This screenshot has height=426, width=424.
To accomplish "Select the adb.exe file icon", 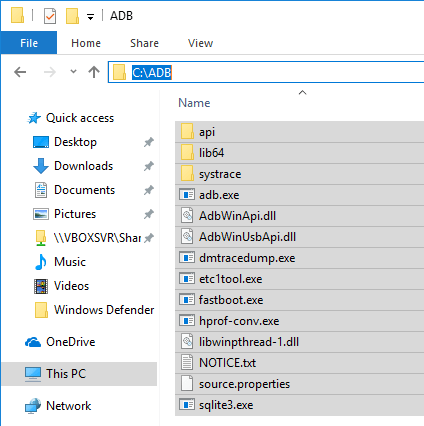I will click(187, 195).
